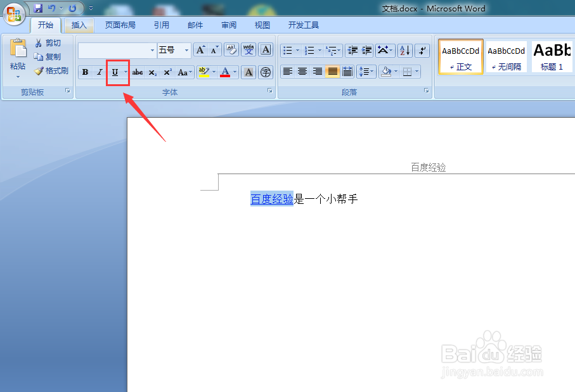
Task: Expand the highlight color dropdown arrow
Action: point(214,72)
